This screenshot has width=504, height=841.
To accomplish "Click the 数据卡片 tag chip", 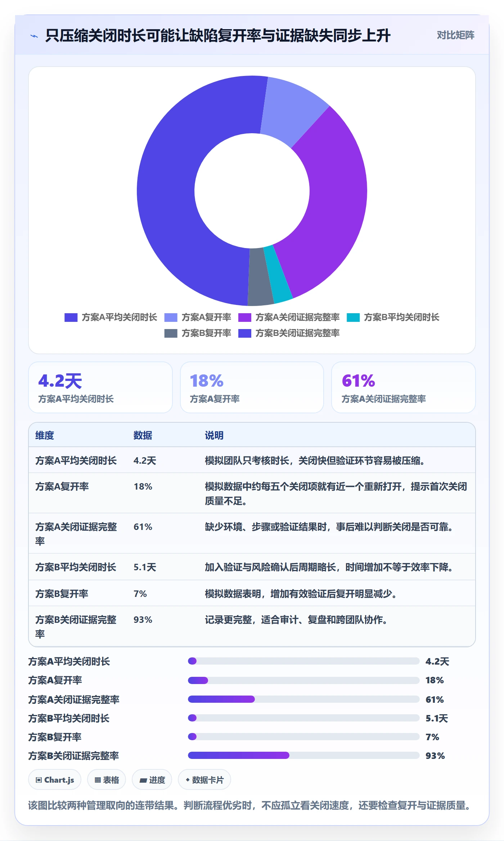I will click(x=204, y=780).
